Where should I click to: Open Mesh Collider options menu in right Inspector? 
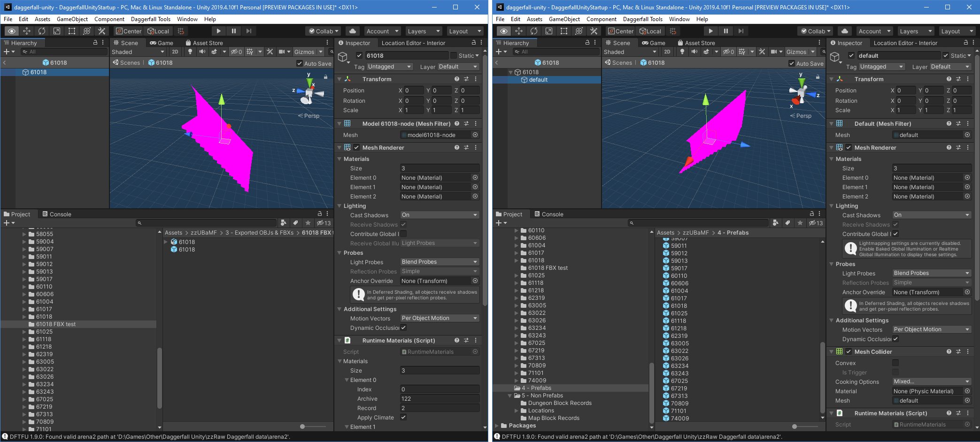(968, 351)
